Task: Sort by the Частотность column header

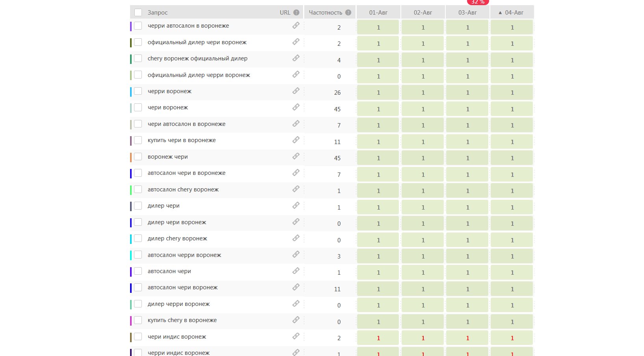Action: click(x=326, y=13)
